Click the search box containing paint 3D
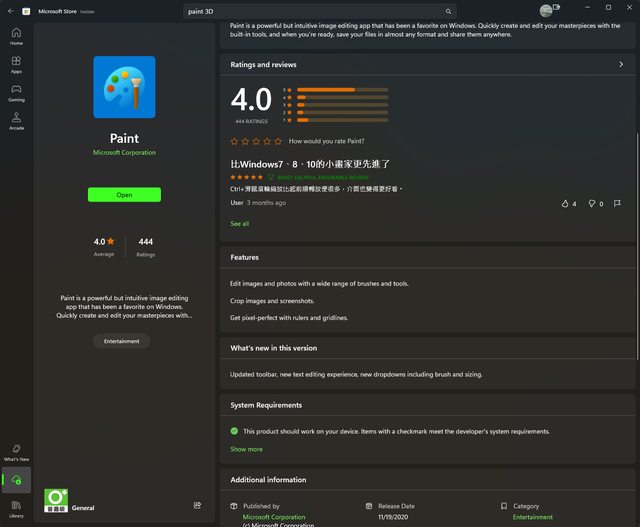Viewport: 640px width, 527px height. (315, 11)
